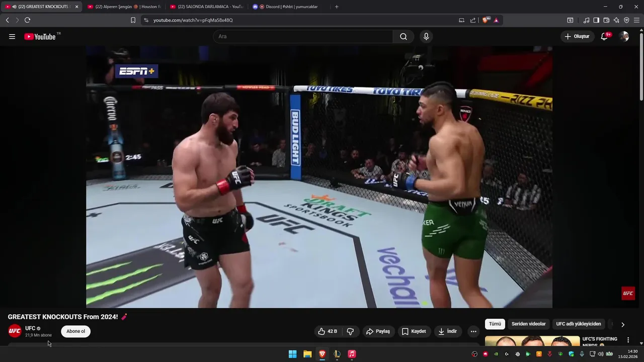Viewport: 644px width, 362px height.
Task: Open Brave Shields lion icon
Action: 485,20
